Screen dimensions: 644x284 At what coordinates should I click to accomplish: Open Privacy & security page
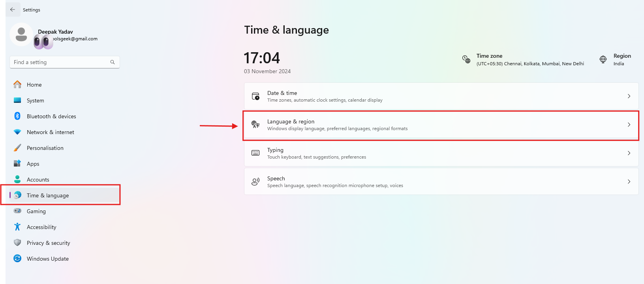pyautogui.click(x=65, y=243)
